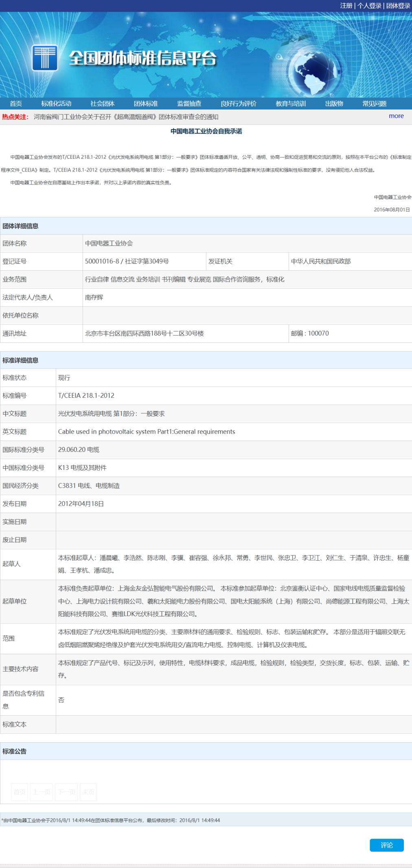Click the 团体登录 link
This screenshot has width=412, height=868.
coord(398,6)
